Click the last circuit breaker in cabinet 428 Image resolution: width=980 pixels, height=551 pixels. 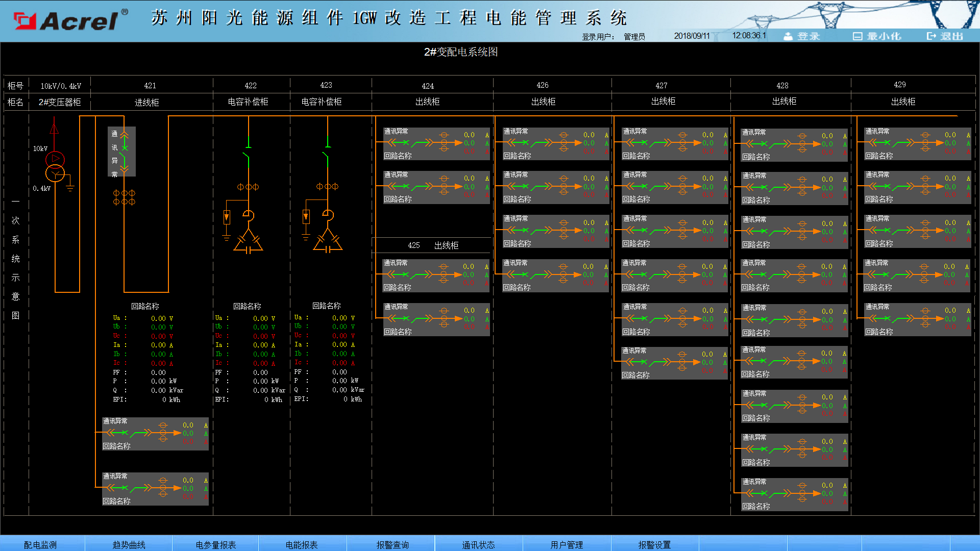(x=795, y=494)
